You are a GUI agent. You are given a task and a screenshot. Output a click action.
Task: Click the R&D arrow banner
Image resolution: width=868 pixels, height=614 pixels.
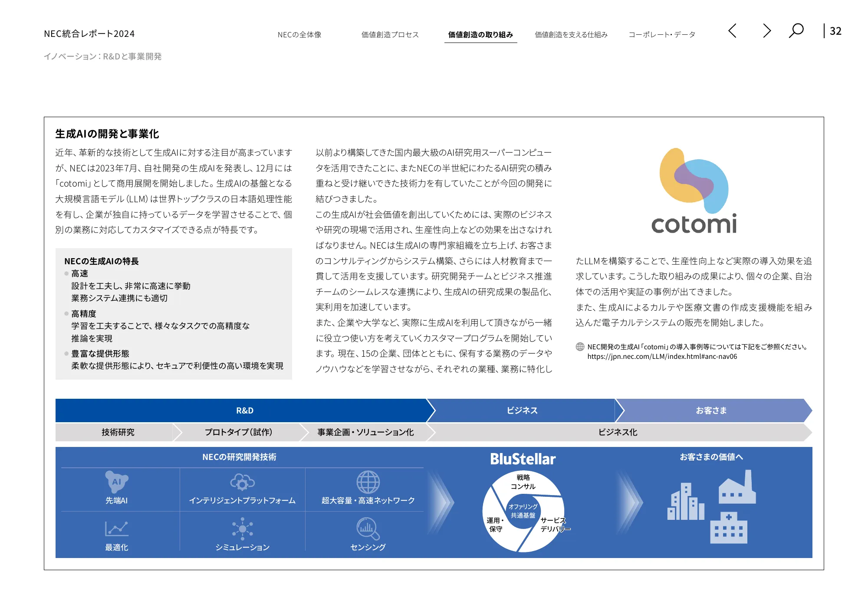pos(245,410)
